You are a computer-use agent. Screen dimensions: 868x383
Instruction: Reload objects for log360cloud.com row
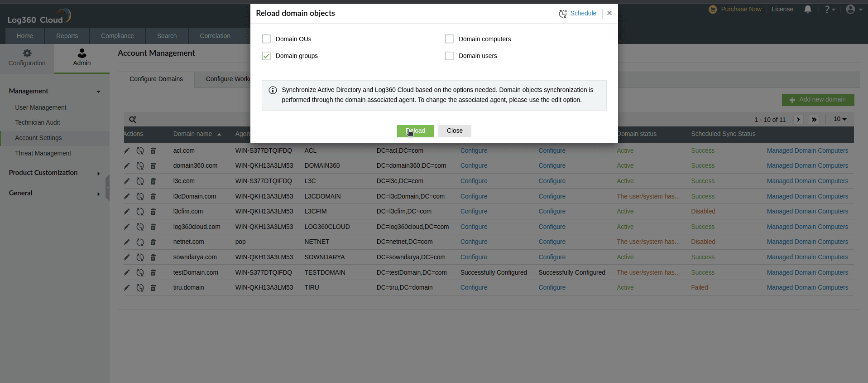pos(140,227)
